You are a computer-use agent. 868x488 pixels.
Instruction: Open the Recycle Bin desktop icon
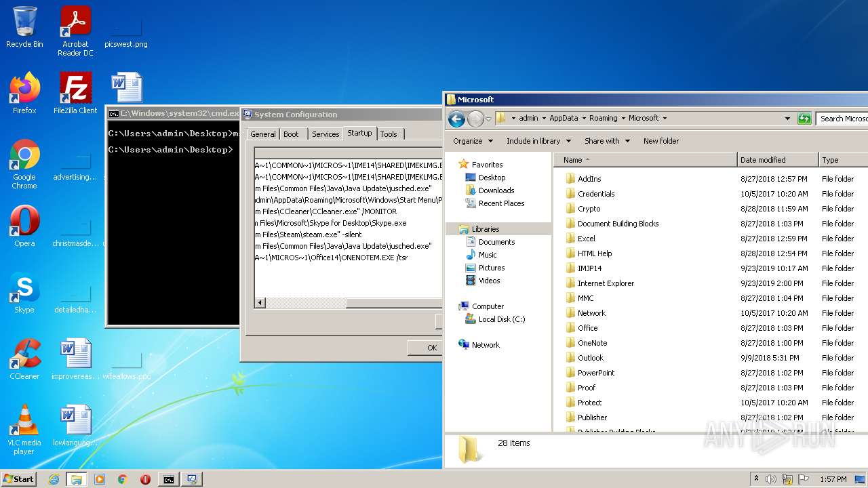(x=24, y=27)
